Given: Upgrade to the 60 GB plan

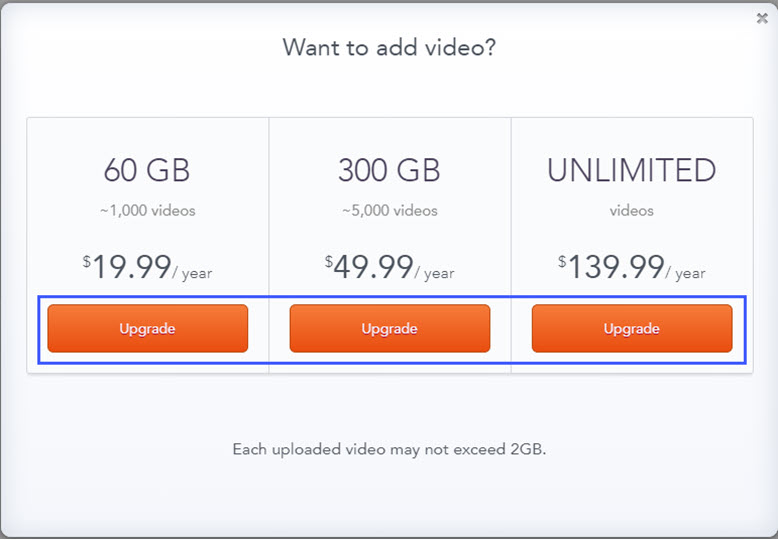Looking at the screenshot, I should [148, 329].
